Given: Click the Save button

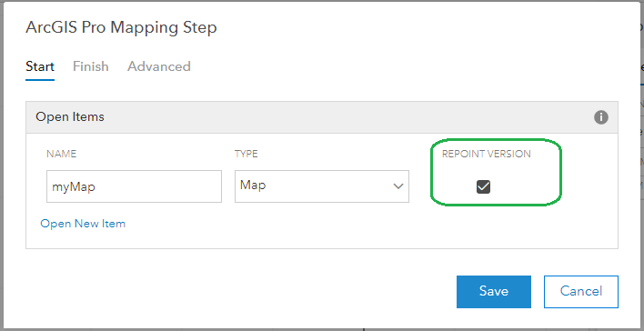Looking at the screenshot, I should coord(494,291).
